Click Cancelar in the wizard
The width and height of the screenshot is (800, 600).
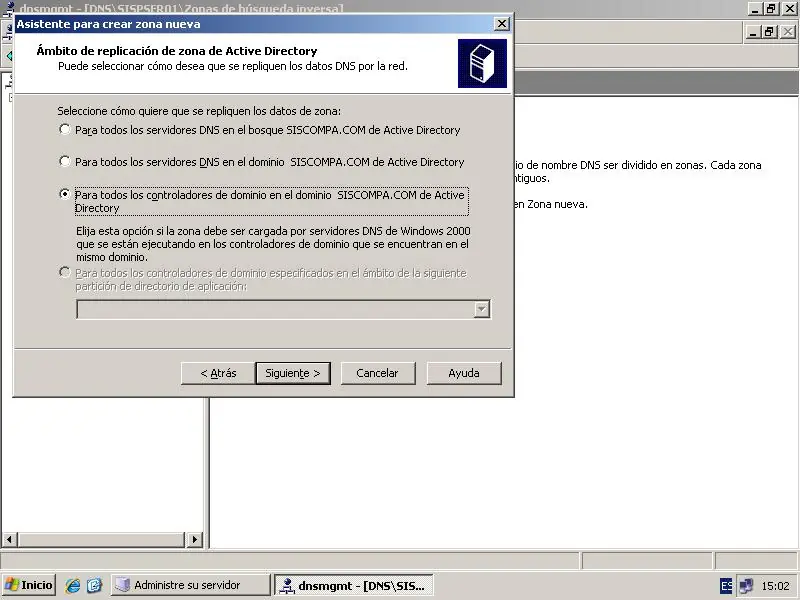pyautogui.click(x=378, y=373)
